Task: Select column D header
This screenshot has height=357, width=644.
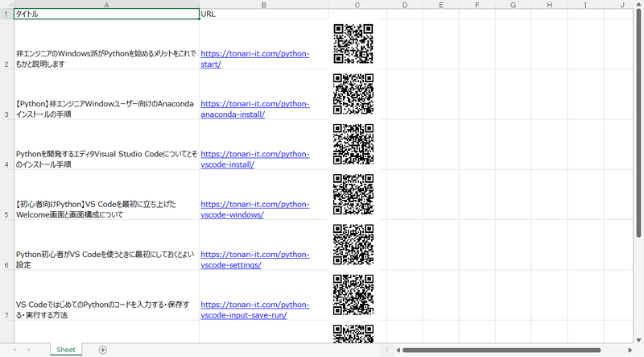Action: point(405,5)
